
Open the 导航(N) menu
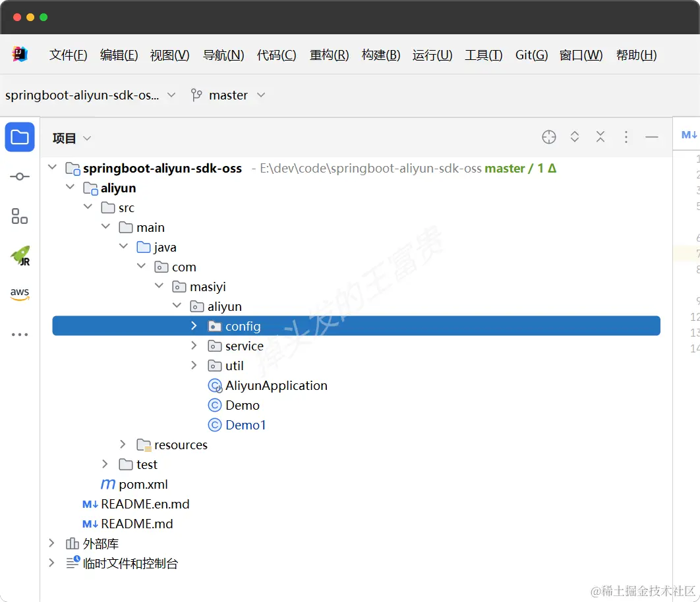(223, 55)
